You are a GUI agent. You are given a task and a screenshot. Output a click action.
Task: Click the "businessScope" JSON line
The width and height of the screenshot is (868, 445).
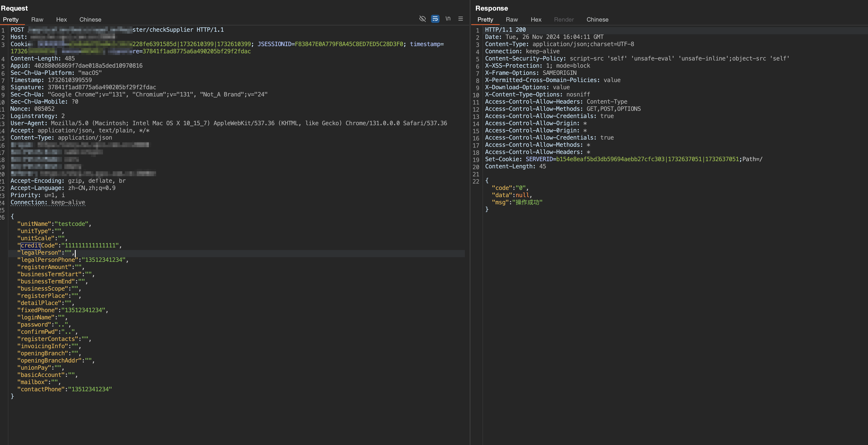click(49, 288)
